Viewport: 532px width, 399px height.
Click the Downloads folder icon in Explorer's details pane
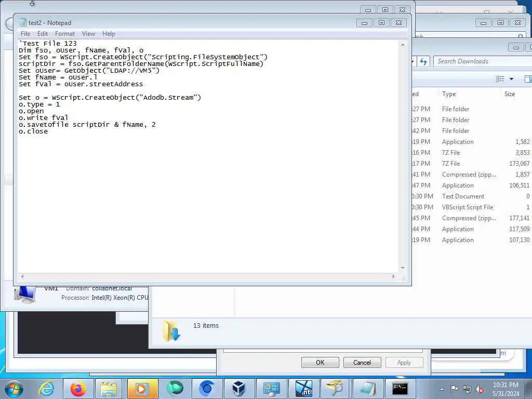coord(171,331)
